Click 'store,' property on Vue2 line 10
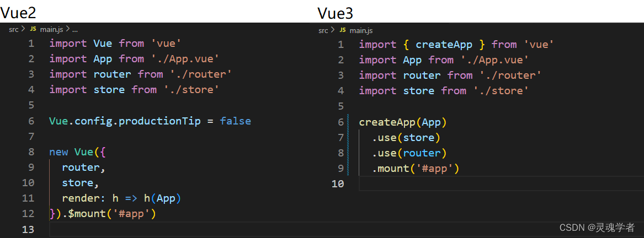This screenshot has width=644, height=238. click(x=81, y=183)
